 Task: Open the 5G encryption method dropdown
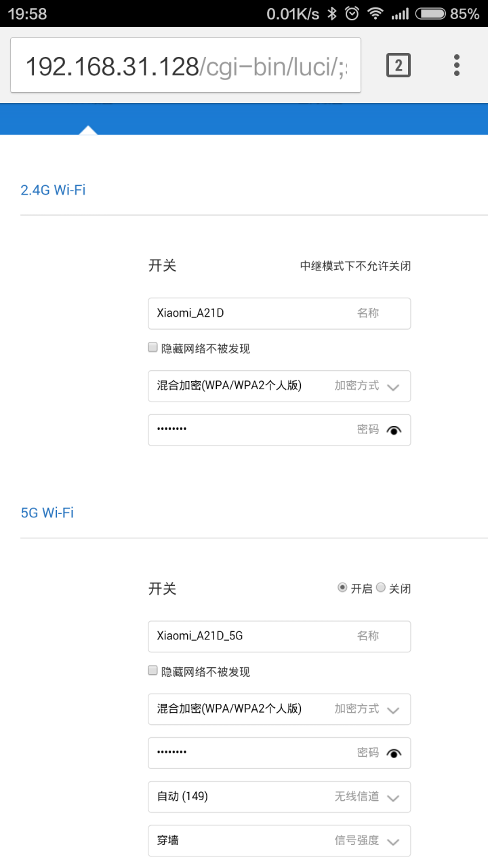(279, 709)
